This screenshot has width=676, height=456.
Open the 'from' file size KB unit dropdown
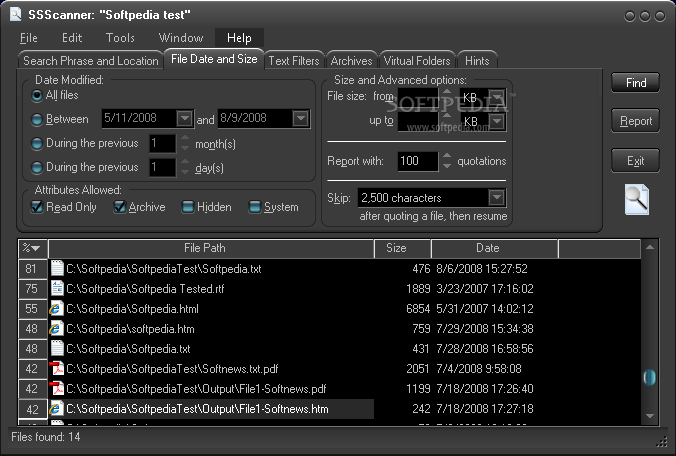[497, 97]
